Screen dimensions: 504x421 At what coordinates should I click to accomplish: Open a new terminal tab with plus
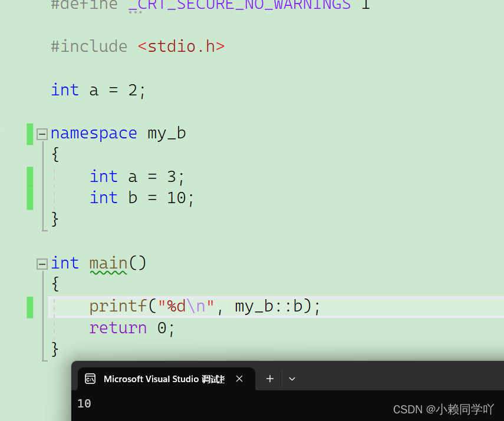pos(270,379)
